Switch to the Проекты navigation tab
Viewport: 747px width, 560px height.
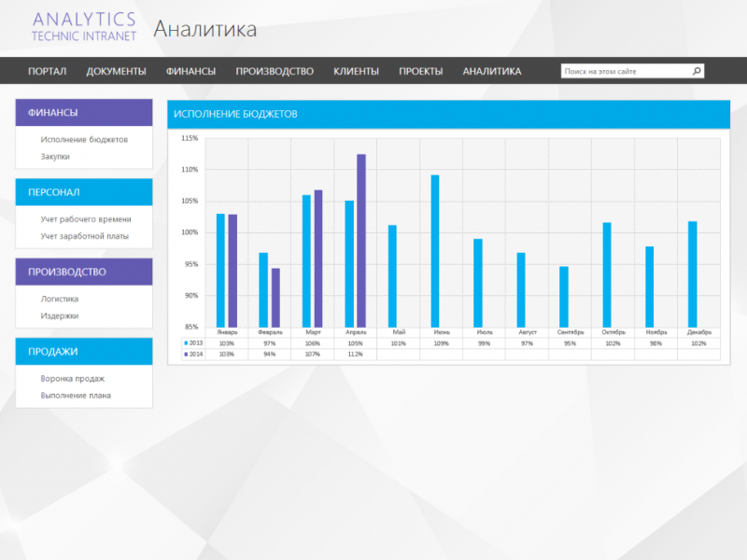[x=420, y=70]
